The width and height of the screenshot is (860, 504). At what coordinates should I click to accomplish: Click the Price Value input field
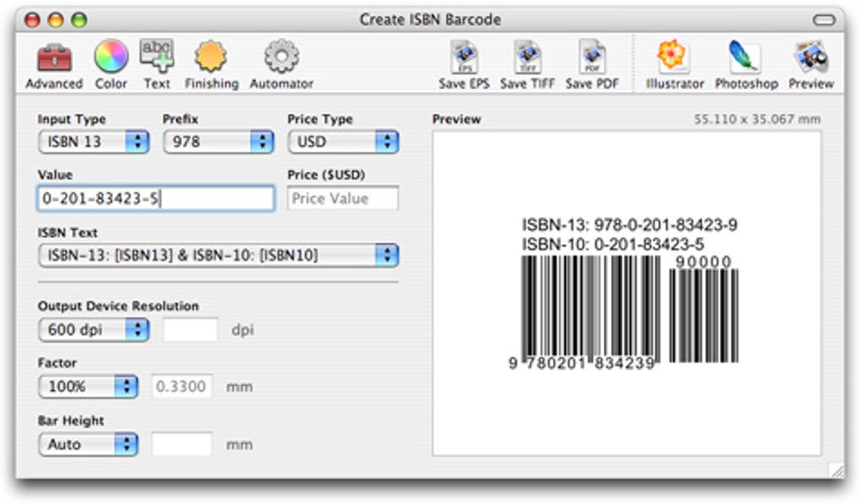tap(343, 198)
